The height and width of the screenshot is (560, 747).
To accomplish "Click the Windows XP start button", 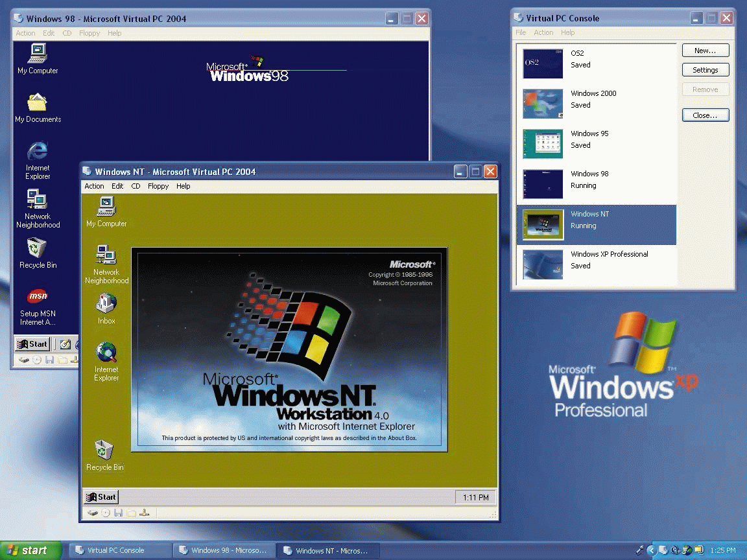I will (x=30, y=550).
